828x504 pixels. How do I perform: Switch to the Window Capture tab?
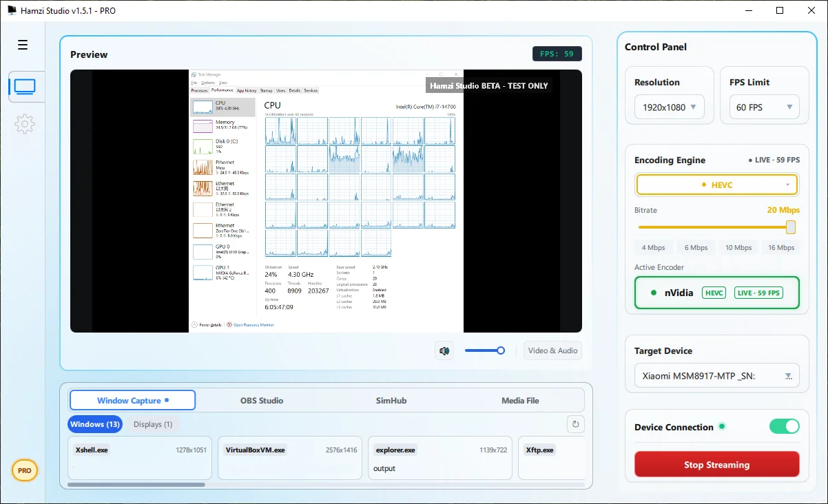[x=132, y=400]
